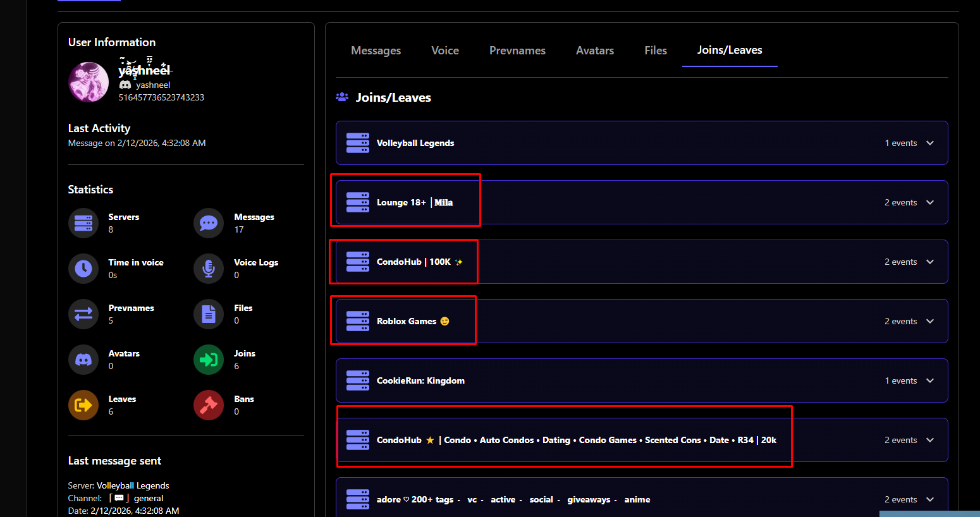Click the orange Leaves icon
This screenshot has height=517, width=980.
[x=83, y=405]
